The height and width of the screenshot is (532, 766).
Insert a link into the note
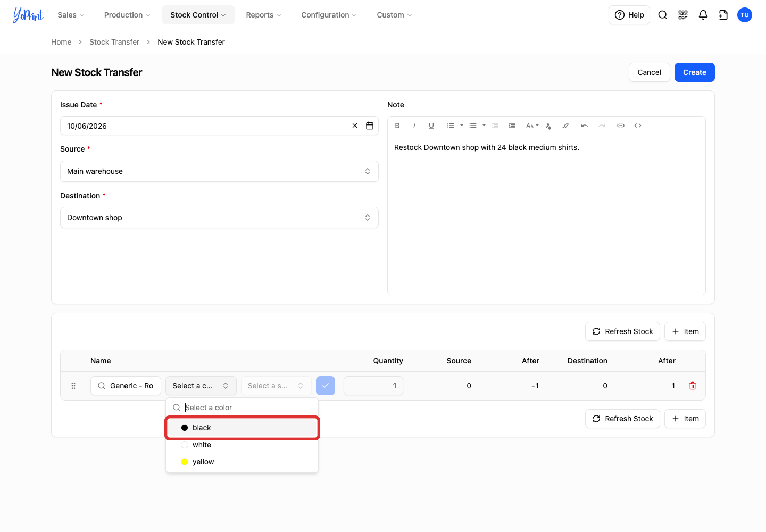click(x=621, y=126)
